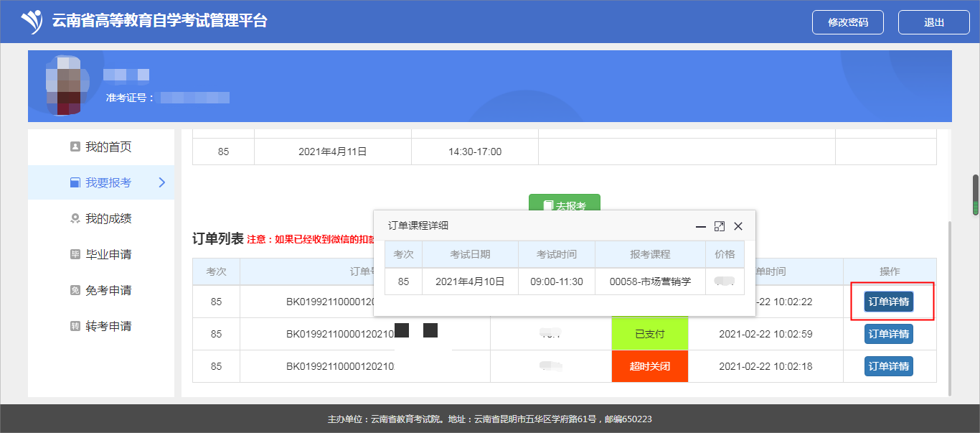Select 毕业申请 in the sidebar
Image resolution: width=980 pixels, height=433 pixels.
(x=108, y=254)
